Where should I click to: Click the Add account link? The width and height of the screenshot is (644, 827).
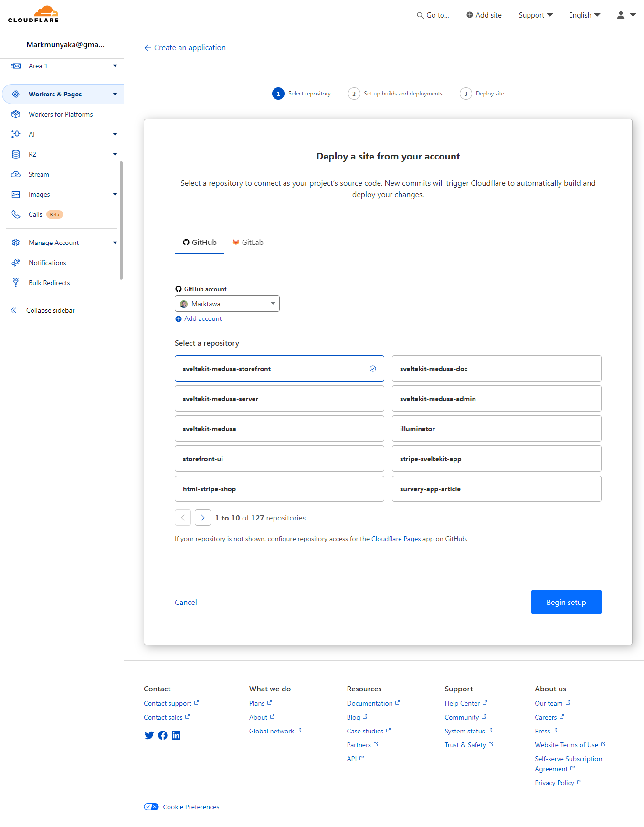click(203, 319)
